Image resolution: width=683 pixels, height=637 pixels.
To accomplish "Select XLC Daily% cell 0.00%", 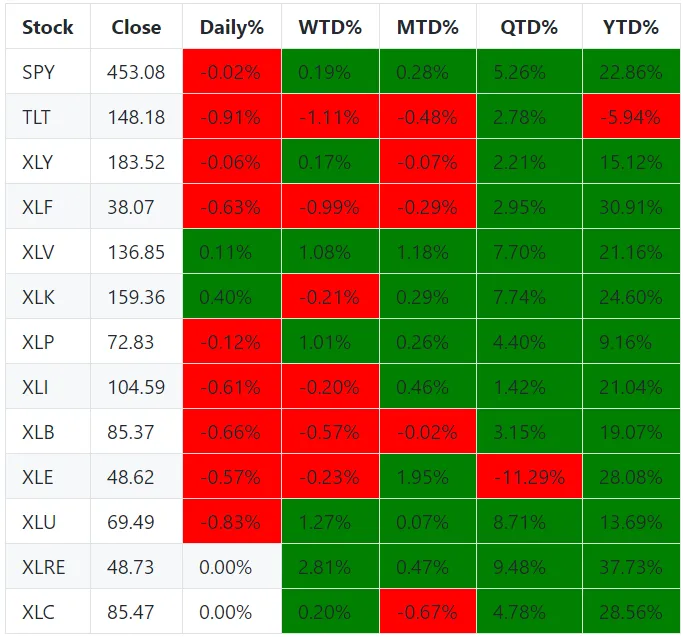I will [x=232, y=612].
